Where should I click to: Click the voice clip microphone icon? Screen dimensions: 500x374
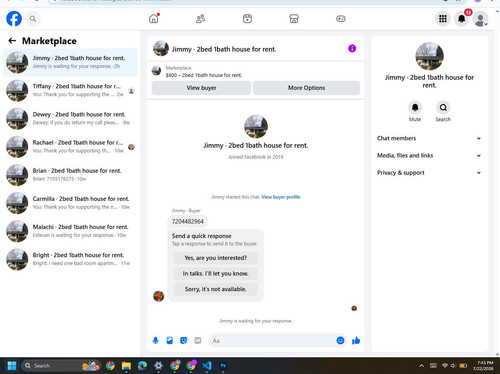(156, 340)
